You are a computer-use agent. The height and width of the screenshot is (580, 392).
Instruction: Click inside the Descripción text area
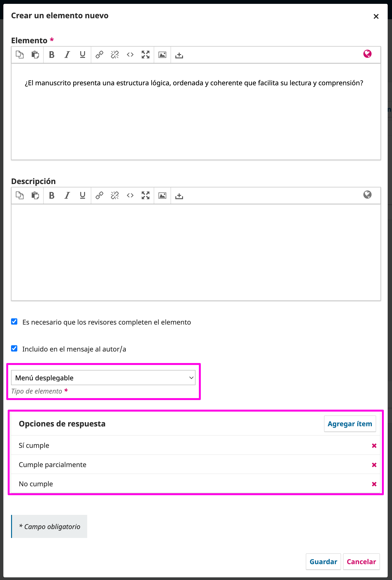[x=196, y=252]
